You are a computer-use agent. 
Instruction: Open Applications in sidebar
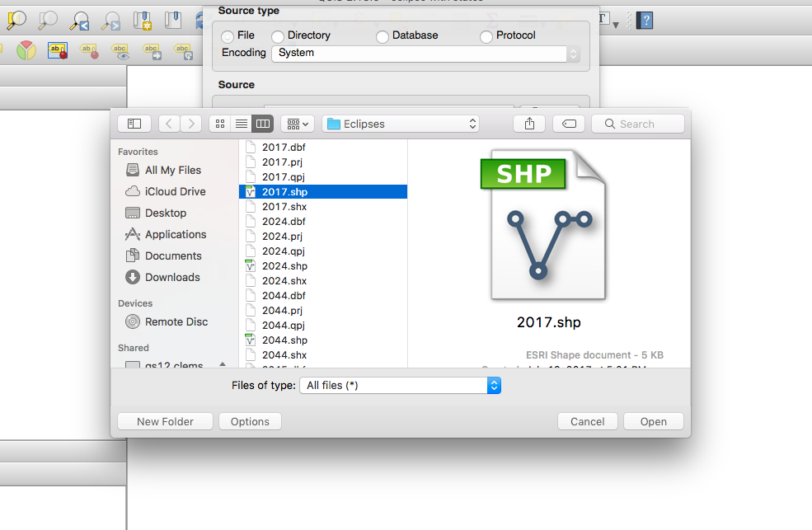point(175,234)
